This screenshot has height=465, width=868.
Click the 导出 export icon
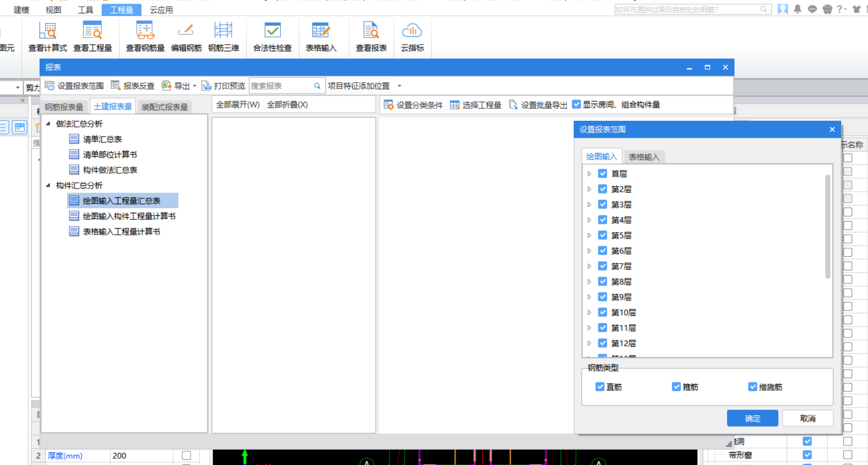point(166,86)
